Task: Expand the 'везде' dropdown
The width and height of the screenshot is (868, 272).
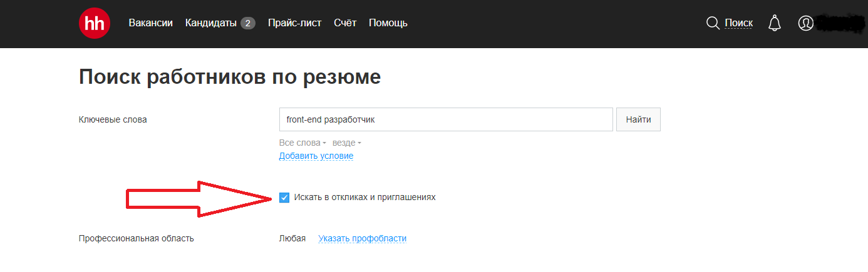Action: tap(346, 143)
